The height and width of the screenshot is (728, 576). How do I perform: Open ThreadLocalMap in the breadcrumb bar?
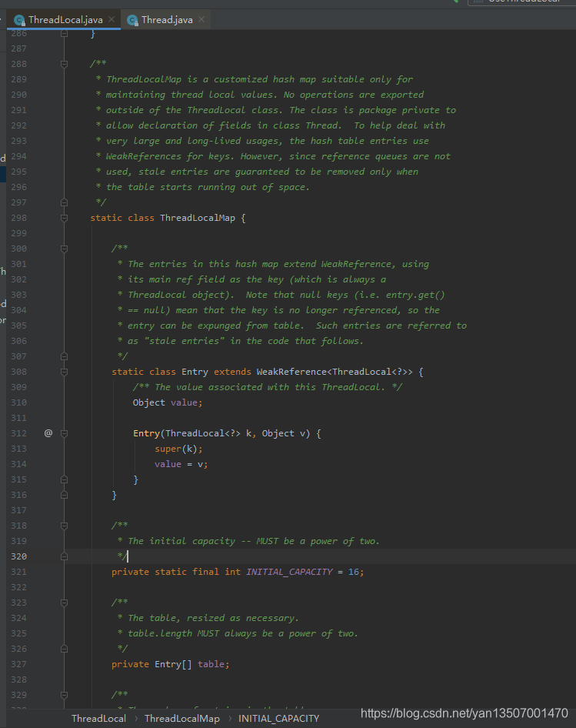coord(182,718)
